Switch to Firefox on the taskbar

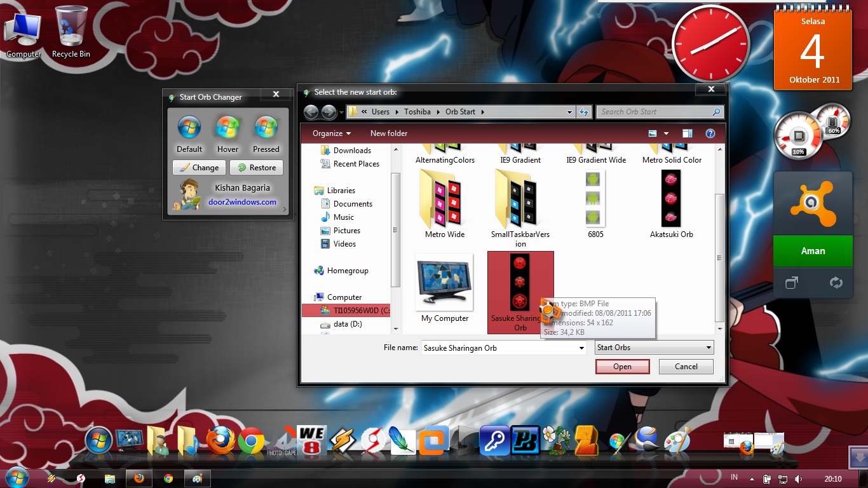tap(139, 478)
